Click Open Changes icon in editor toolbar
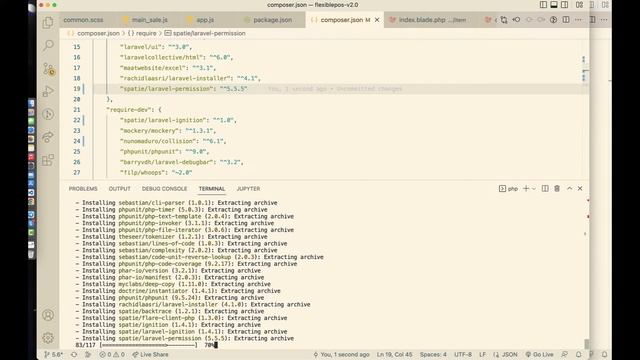Image resolution: width=640 pixels, height=360 pixels. [504, 20]
